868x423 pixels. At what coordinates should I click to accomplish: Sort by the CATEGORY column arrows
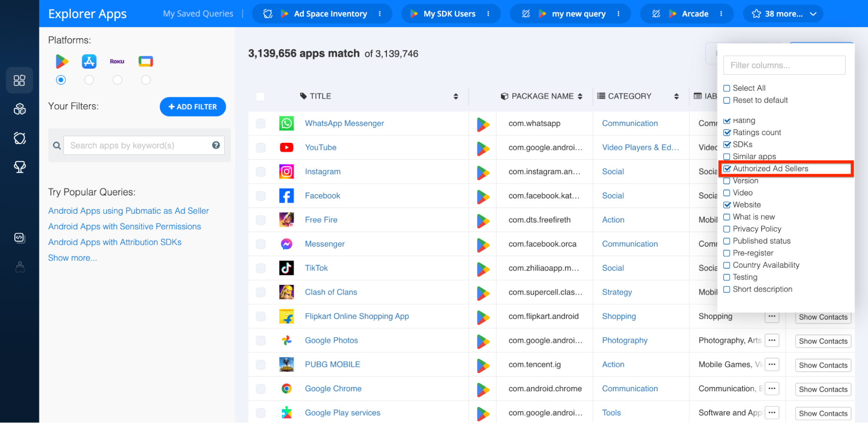(x=677, y=96)
